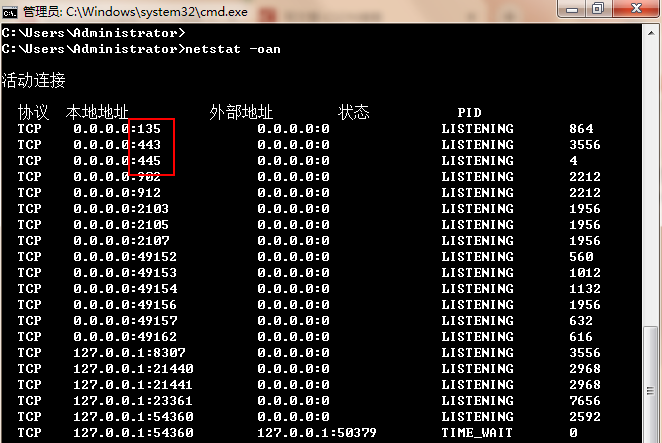Click PID 2212 in port 912 row
Image resolution: width=662 pixels, height=443 pixels.
(585, 193)
